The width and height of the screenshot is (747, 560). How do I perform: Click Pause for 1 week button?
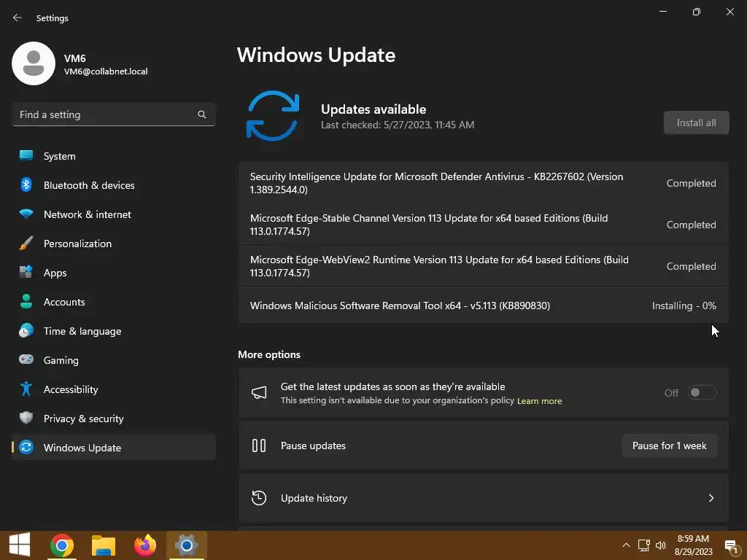click(x=670, y=446)
